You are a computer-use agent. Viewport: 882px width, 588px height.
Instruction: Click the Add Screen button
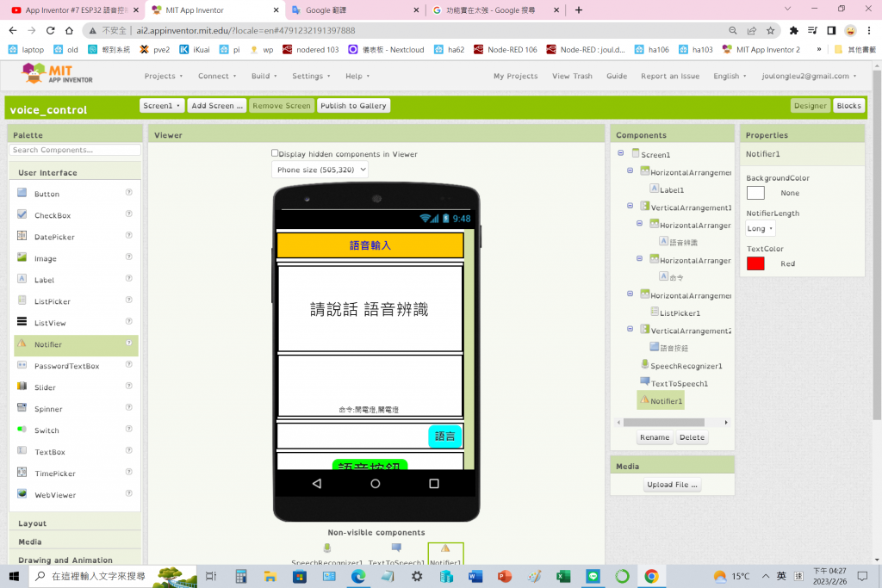click(216, 106)
